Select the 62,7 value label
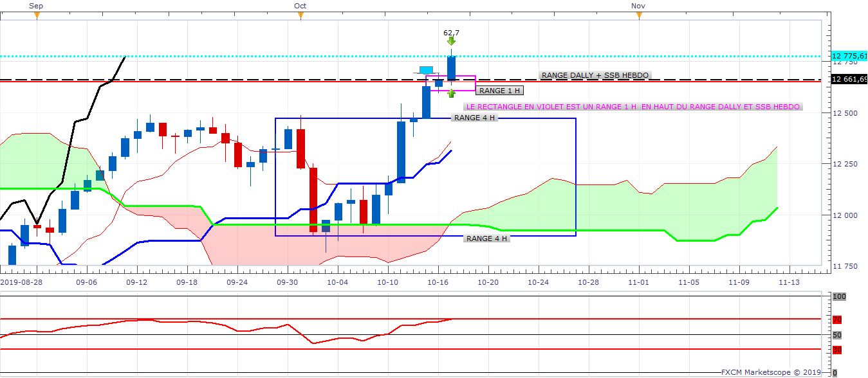Image resolution: width=868 pixels, height=378 pixels. coord(452,33)
